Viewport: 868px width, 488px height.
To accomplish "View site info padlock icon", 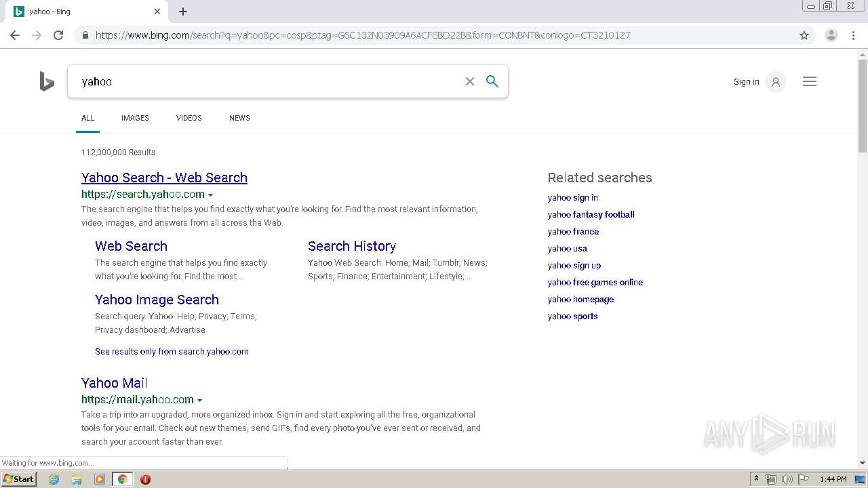I will 85,35.
